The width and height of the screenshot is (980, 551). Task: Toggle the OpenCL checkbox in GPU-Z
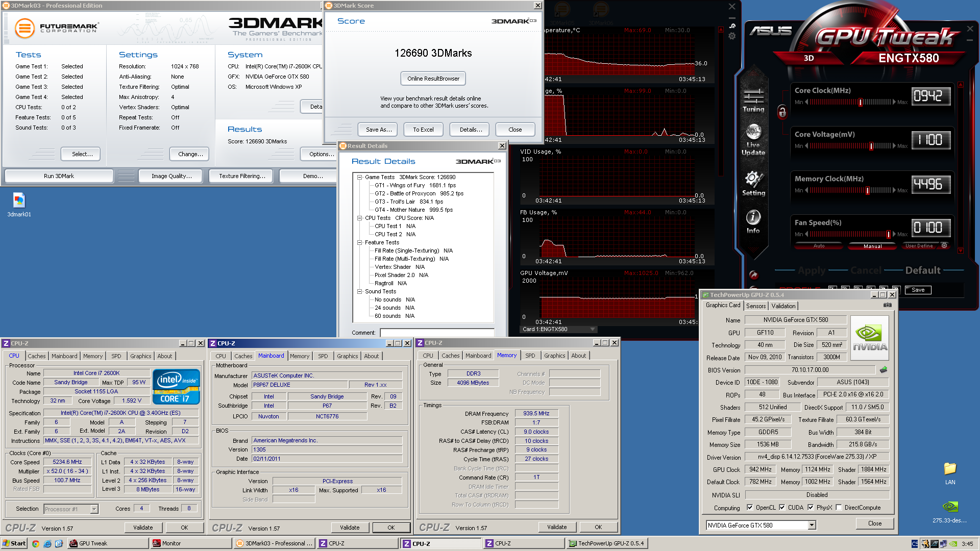click(x=750, y=508)
